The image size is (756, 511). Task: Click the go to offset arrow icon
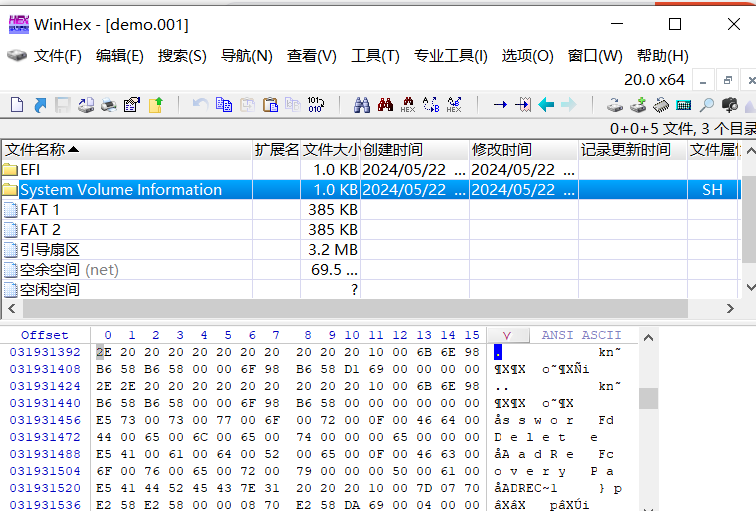coord(500,105)
